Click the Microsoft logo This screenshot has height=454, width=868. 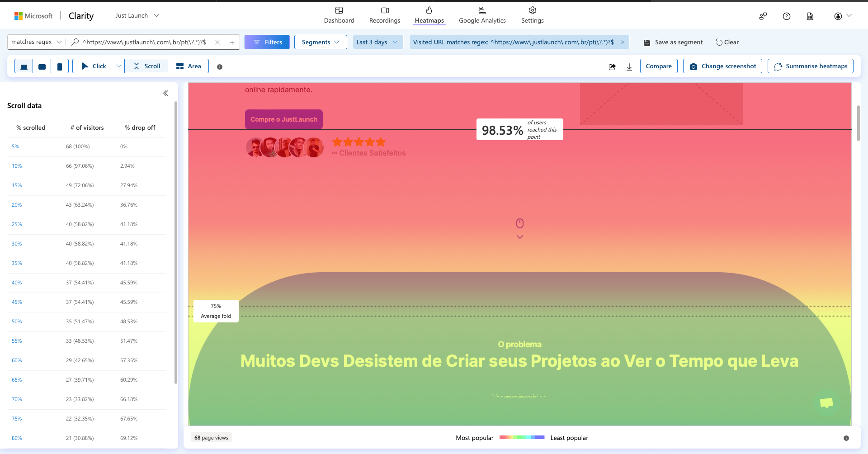(x=33, y=16)
